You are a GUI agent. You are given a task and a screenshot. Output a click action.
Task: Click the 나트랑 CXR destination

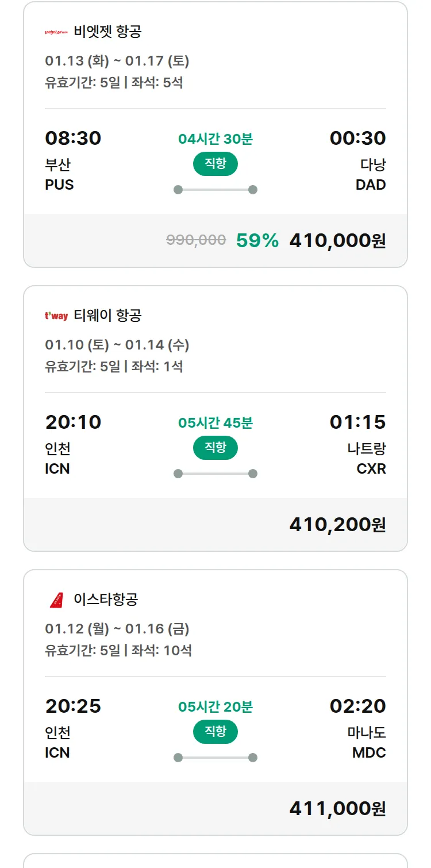367,458
